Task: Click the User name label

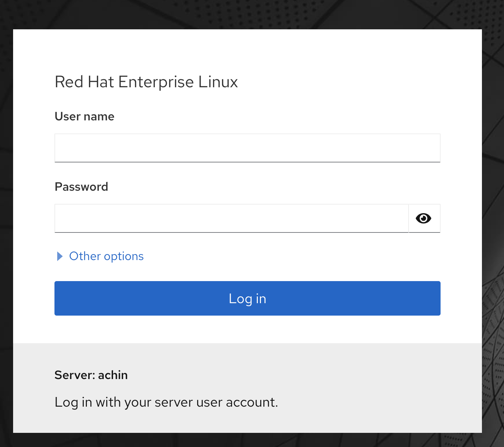Action: (84, 117)
